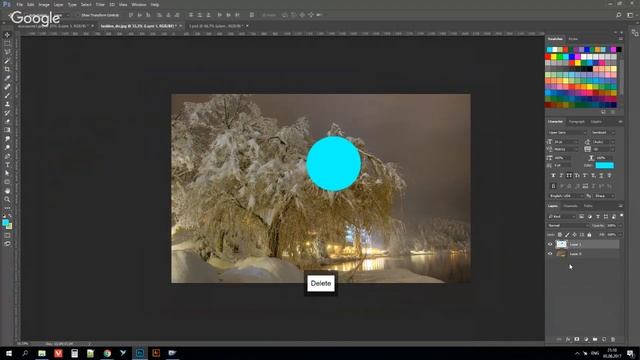
Task: Switch to the Channels panel tab
Action: (570, 206)
